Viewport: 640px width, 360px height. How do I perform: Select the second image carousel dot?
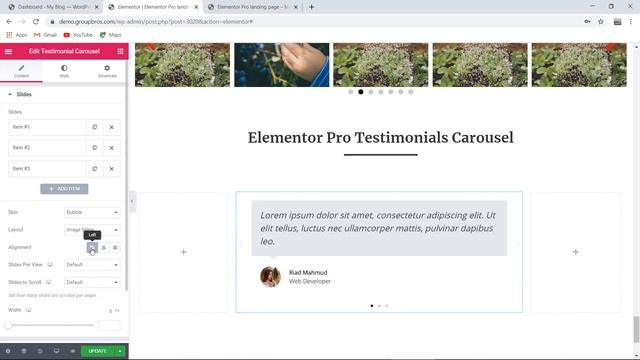tap(361, 92)
